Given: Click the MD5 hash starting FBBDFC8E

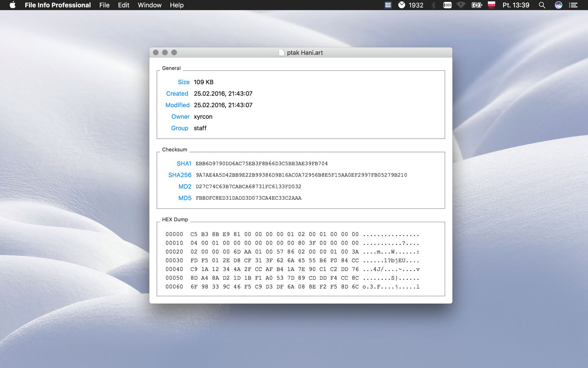Looking at the screenshot, I should 248,198.
